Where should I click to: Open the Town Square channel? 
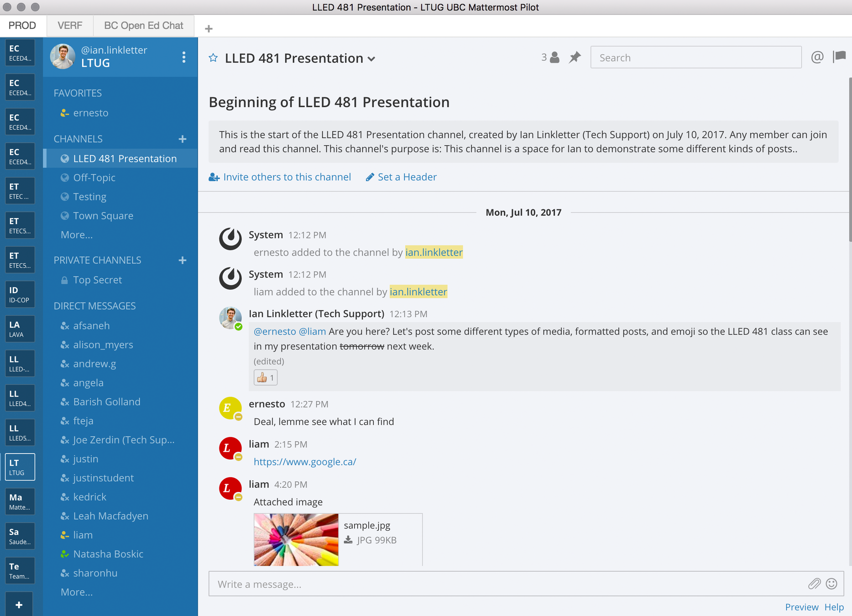click(x=103, y=216)
